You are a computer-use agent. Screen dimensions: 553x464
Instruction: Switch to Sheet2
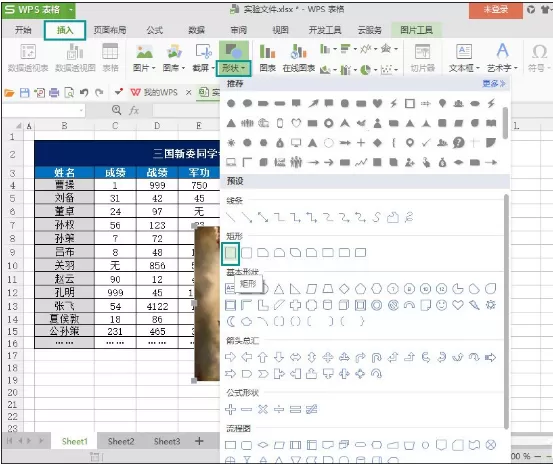click(x=121, y=441)
